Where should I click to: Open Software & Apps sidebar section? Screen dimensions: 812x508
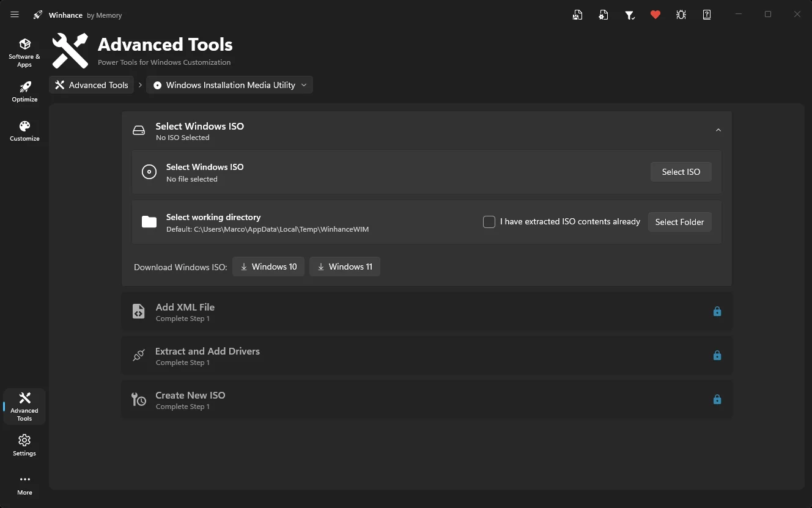click(24, 52)
